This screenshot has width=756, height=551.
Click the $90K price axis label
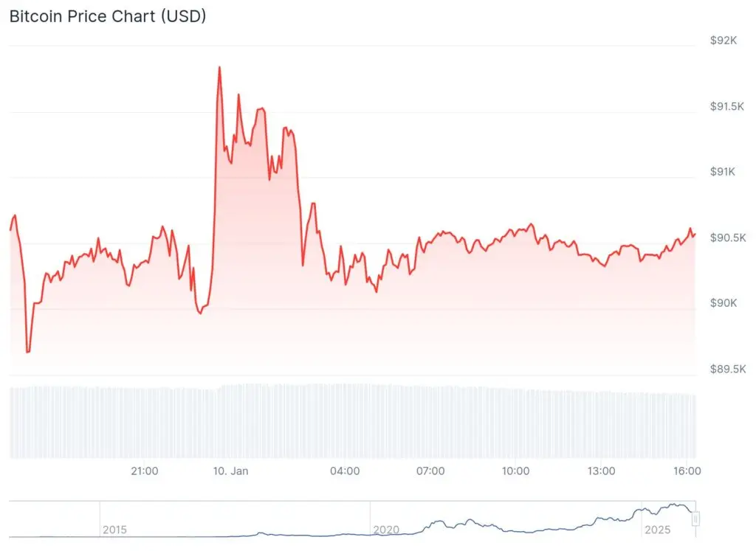[x=723, y=303]
